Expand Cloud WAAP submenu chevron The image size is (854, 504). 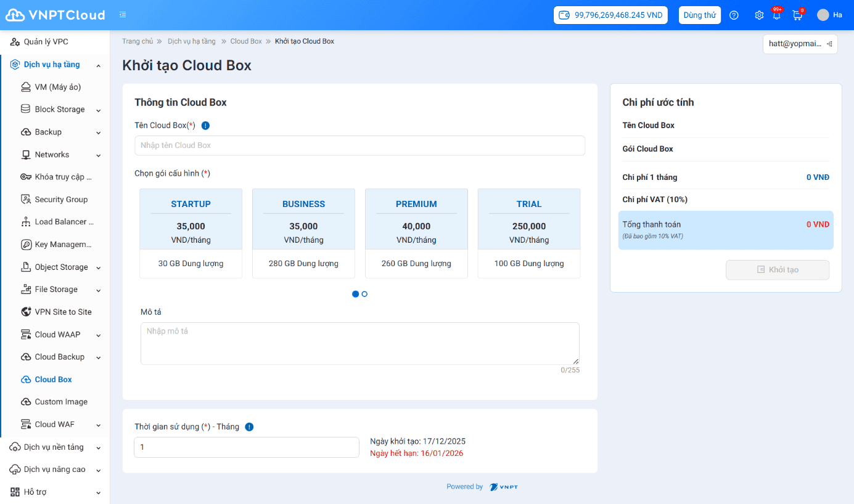pyautogui.click(x=99, y=335)
